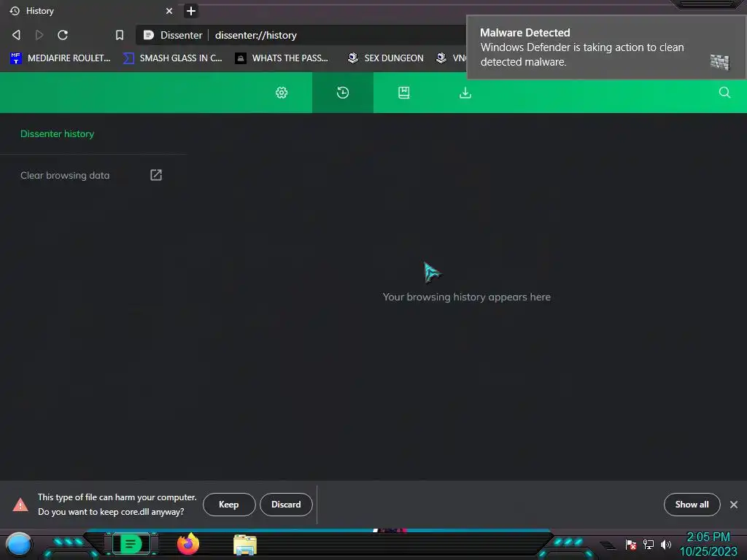The width and height of the screenshot is (747, 560).
Task: Open the Start orb button
Action: coord(18,544)
